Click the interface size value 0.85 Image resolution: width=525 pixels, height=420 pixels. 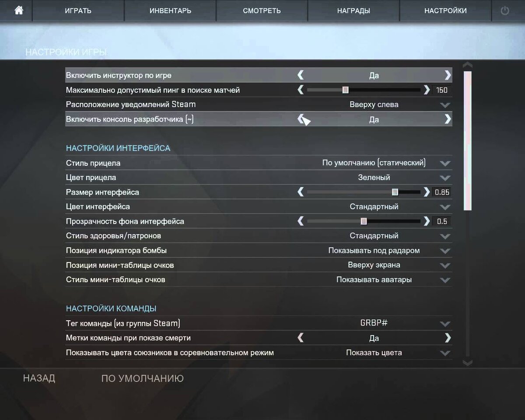(x=442, y=192)
